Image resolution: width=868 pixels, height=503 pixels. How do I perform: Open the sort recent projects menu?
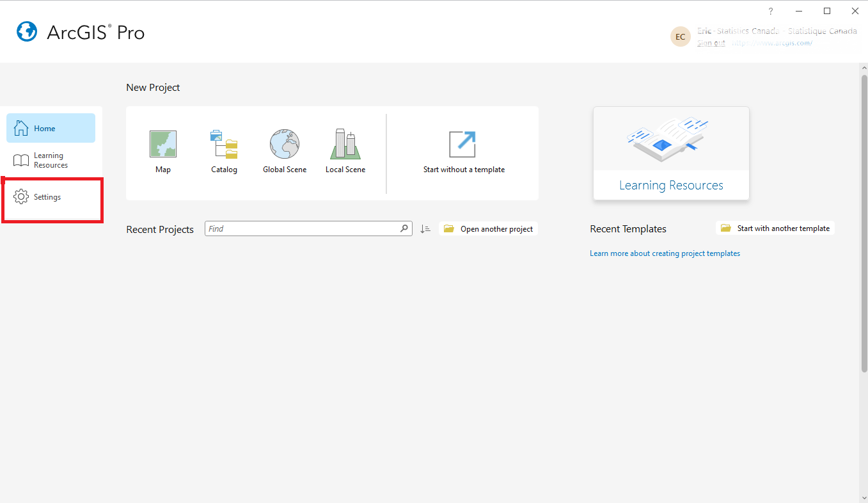click(425, 228)
